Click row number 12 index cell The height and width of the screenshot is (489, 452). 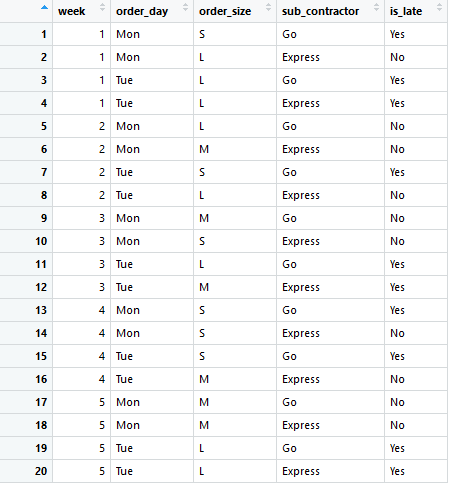(26, 287)
